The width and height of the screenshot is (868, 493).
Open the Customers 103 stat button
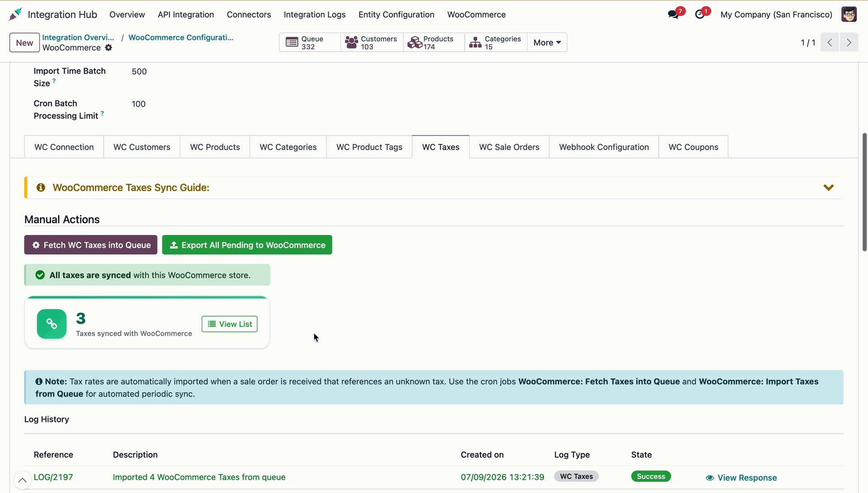(x=372, y=42)
